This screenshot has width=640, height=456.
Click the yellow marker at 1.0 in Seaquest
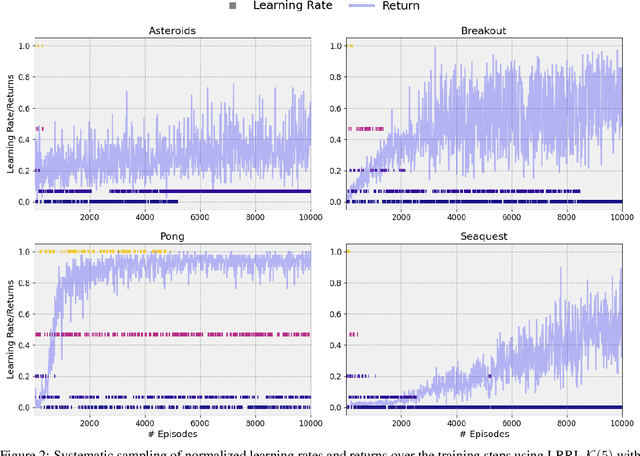coord(347,252)
